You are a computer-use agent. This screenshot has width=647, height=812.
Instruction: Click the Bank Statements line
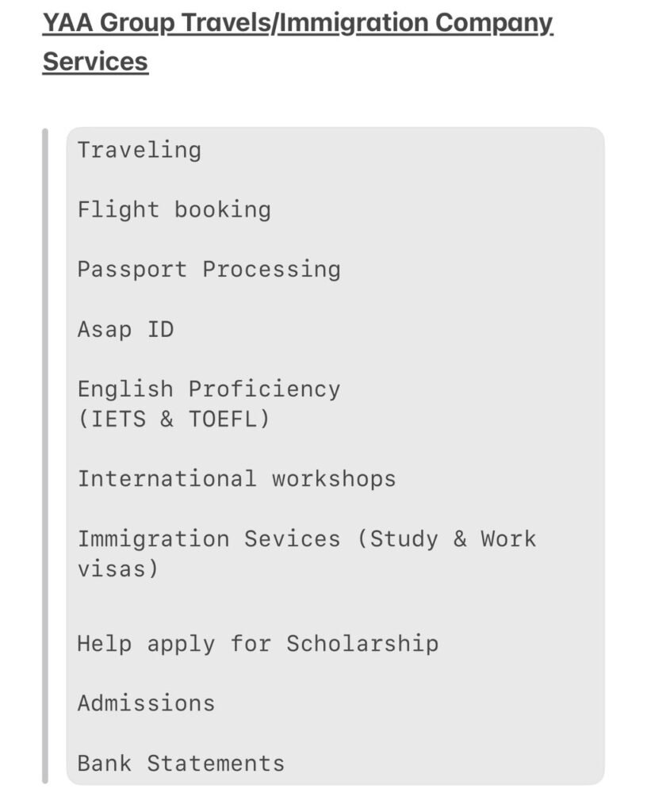click(181, 764)
